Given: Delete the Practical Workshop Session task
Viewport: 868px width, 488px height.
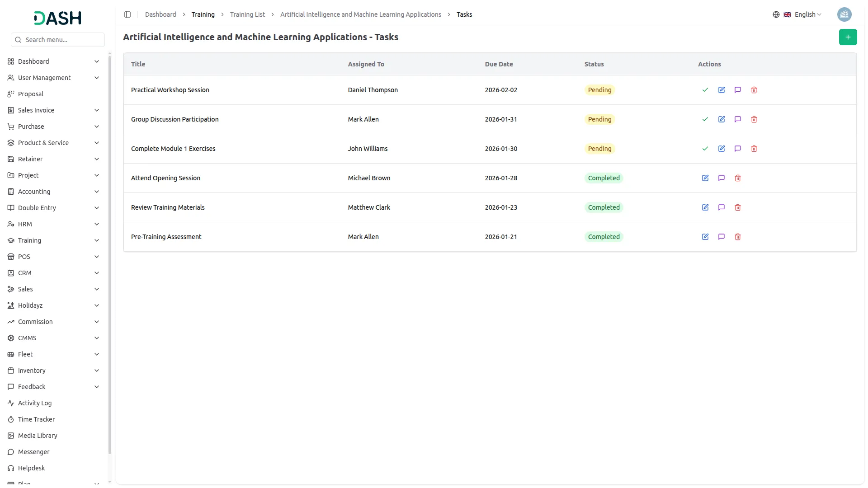Looking at the screenshot, I should (754, 90).
